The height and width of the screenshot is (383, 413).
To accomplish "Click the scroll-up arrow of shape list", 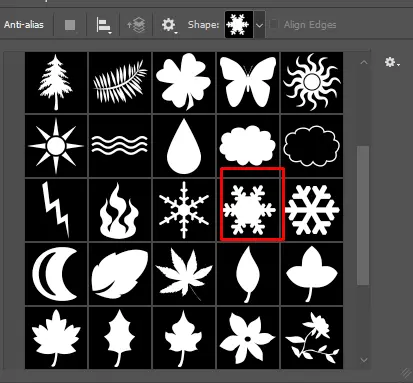I will (364, 62).
